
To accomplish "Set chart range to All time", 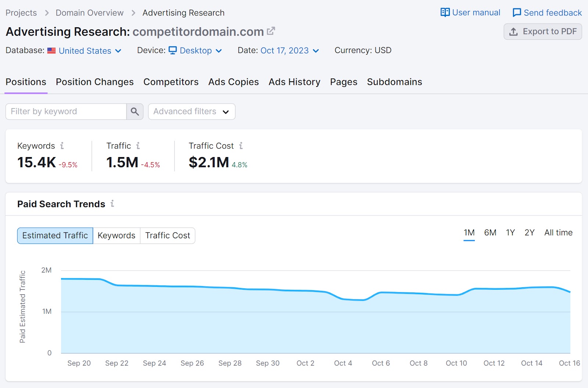I will point(558,232).
